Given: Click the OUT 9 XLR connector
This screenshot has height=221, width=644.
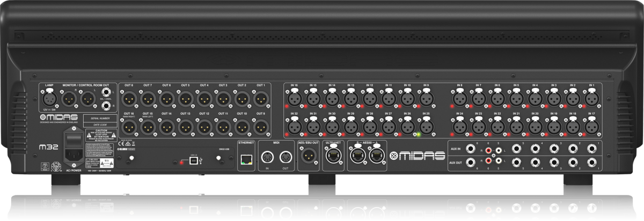Looking at the screenshot, I should coord(261,127).
